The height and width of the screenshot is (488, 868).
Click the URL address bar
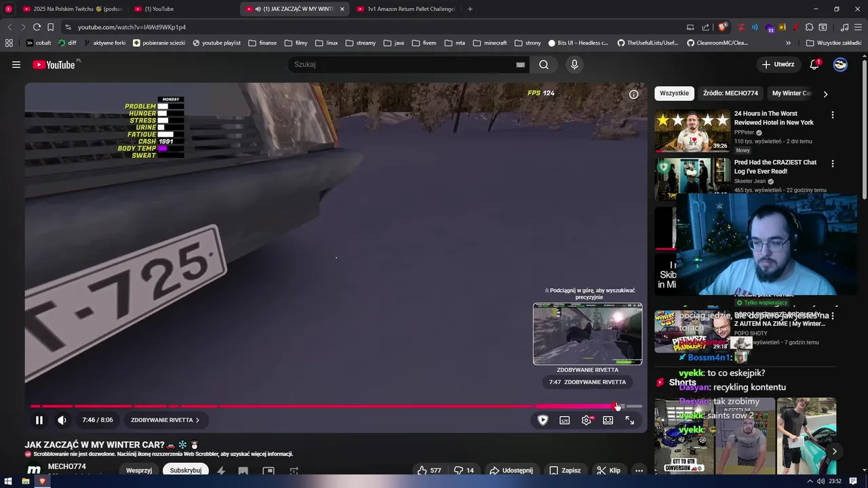click(x=373, y=27)
